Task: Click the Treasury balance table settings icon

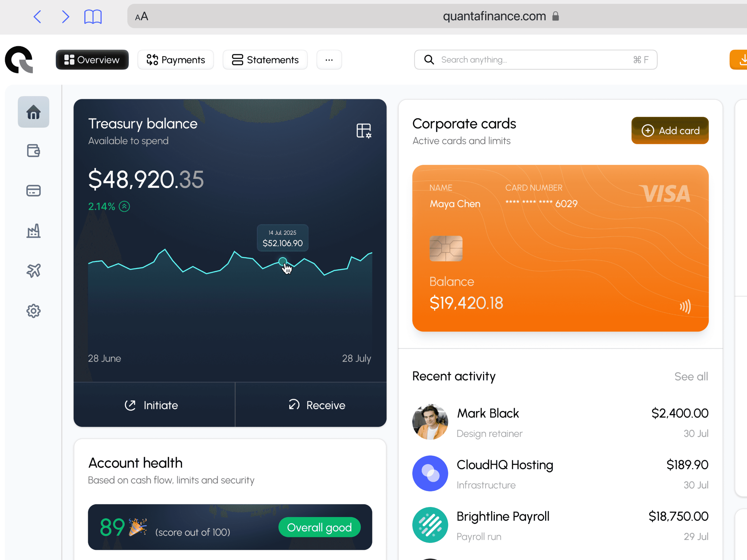Action: (x=364, y=131)
